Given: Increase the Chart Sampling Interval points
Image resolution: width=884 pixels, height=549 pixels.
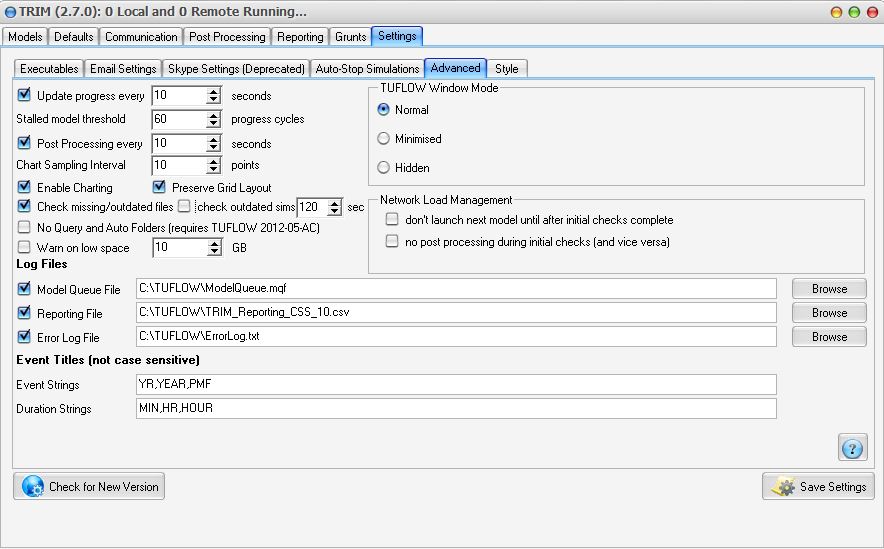Looking at the screenshot, I should (x=213, y=161).
